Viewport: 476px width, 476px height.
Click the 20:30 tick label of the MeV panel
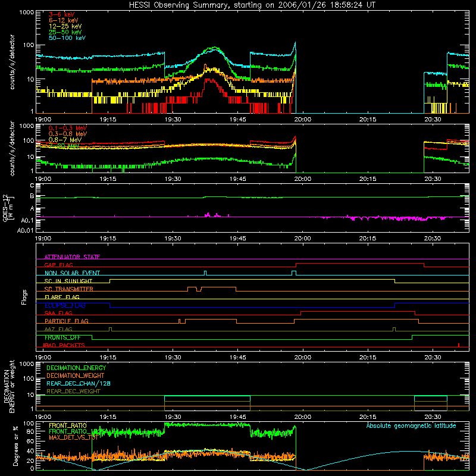433,179
